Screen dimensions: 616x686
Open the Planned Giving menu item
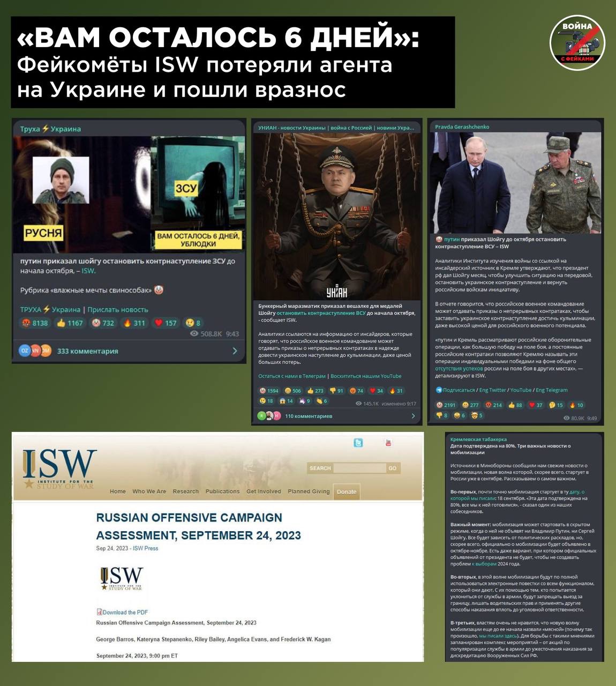pos(309,491)
